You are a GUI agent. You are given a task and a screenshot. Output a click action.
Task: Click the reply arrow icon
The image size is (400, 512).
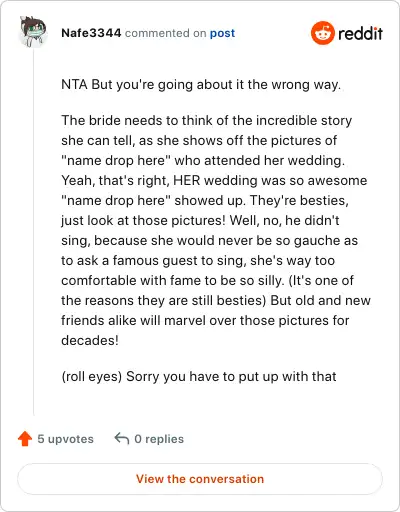point(122,438)
